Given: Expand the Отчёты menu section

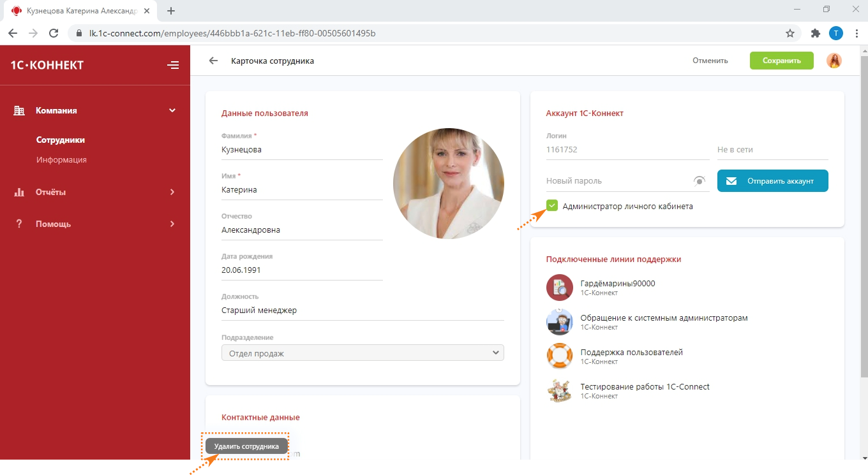Looking at the screenshot, I should [x=94, y=192].
